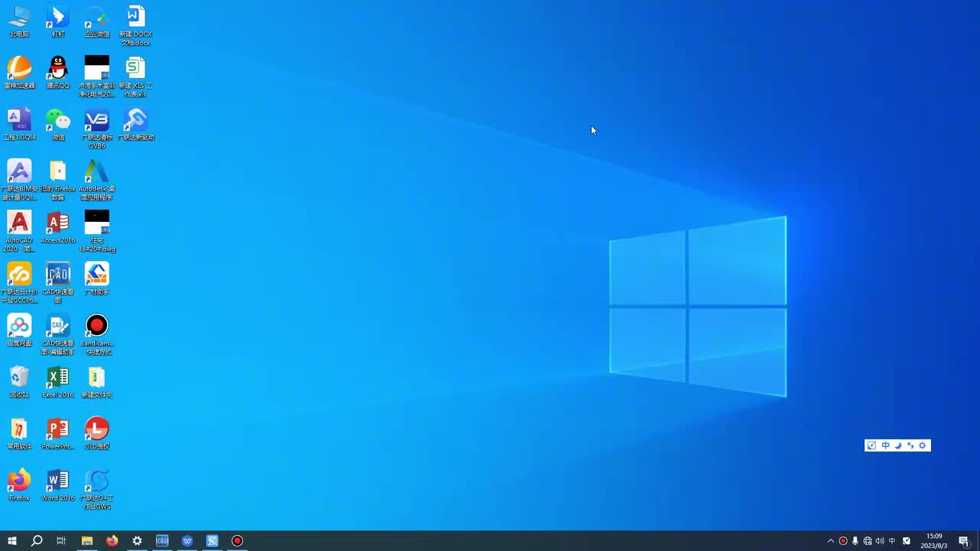The width and height of the screenshot is (980, 551).
Task: Select the 工程1.GQI4 file icon
Action: click(x=19, y=124)
